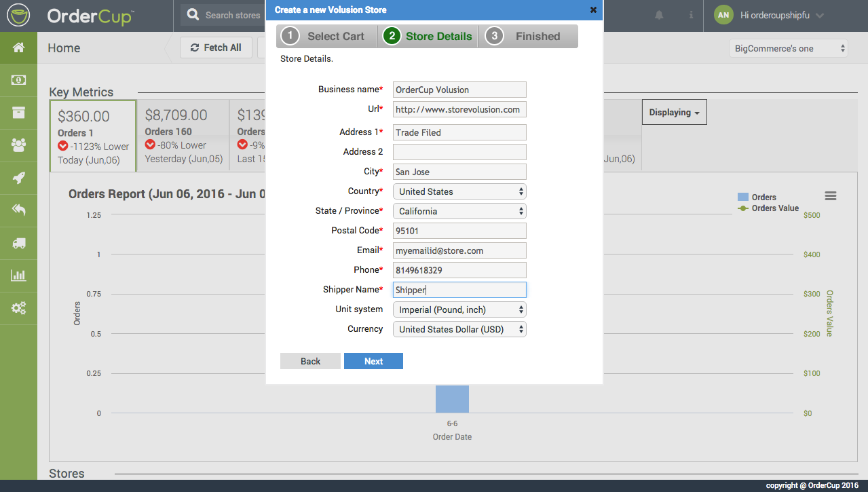Click into the Postal Code field
Screen dimensions: 868x492
[x=459, y=231]
